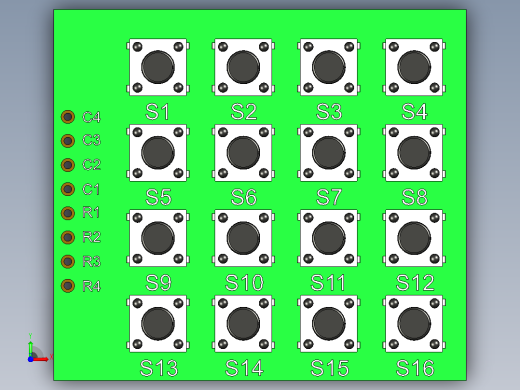Click the S2 silkscreen label

coord(244,112)
